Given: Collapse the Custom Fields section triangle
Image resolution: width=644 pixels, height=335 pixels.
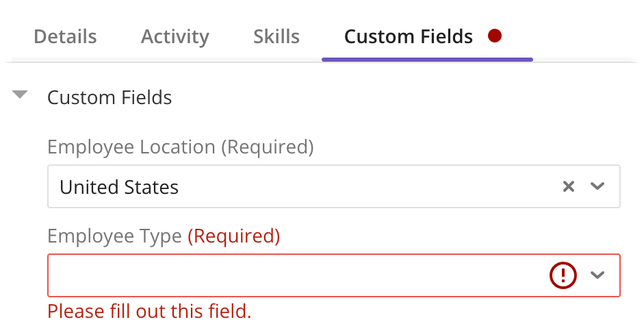Looking at the screenshot, I should pyautogui.click(x=21, y=95).
